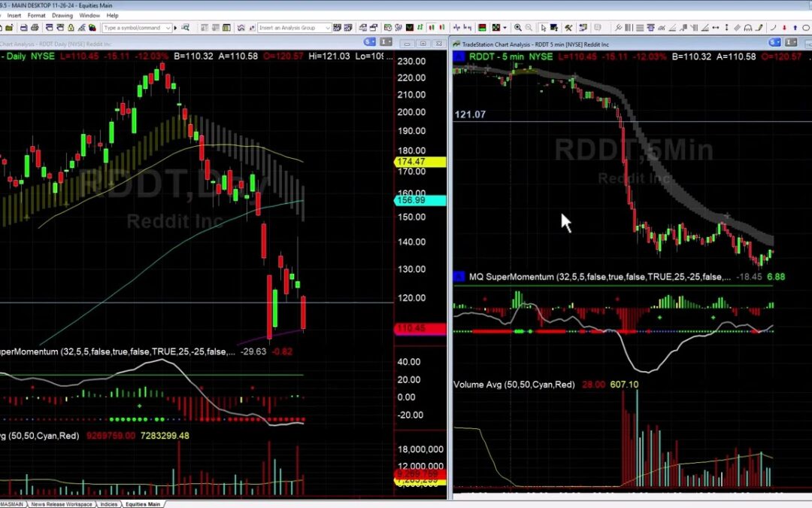The image size is (812, 508).
Task: Click the News Release Workspace tab
Action: [62, 504]
